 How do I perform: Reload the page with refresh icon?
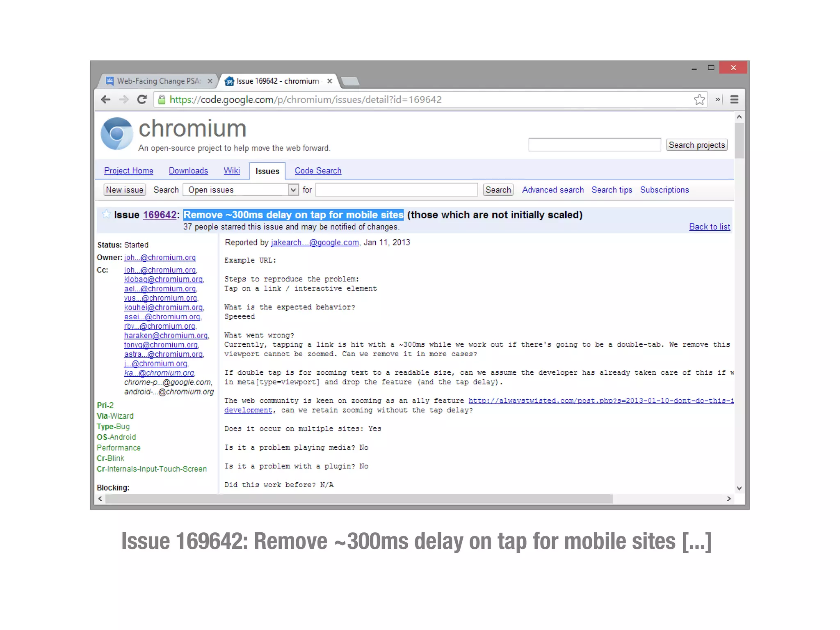click(x=142, y=99)
